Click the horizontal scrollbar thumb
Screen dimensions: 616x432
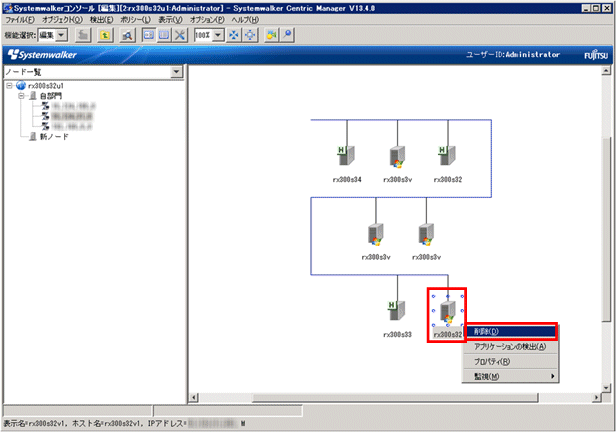click(x=395, y=397)
